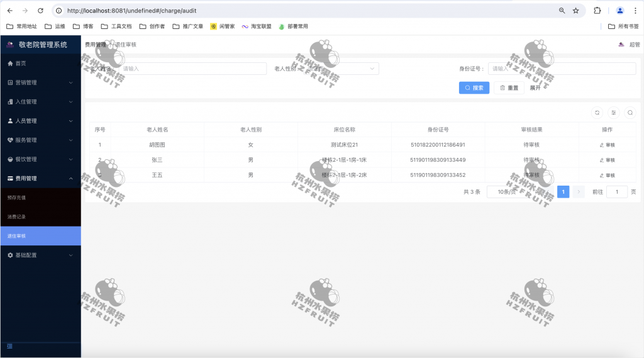Go forward with the browser forward arrow
The image size is (644, 358).
25,11
